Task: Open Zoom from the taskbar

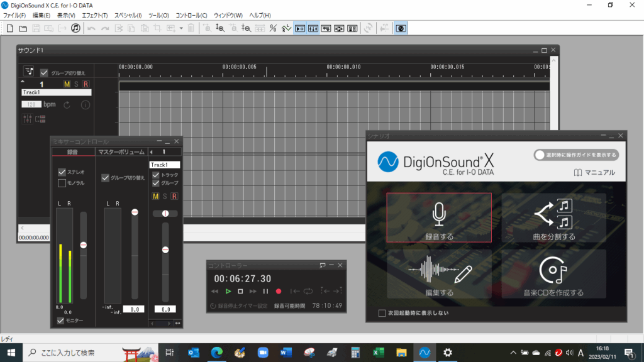Action: point(263,353)
